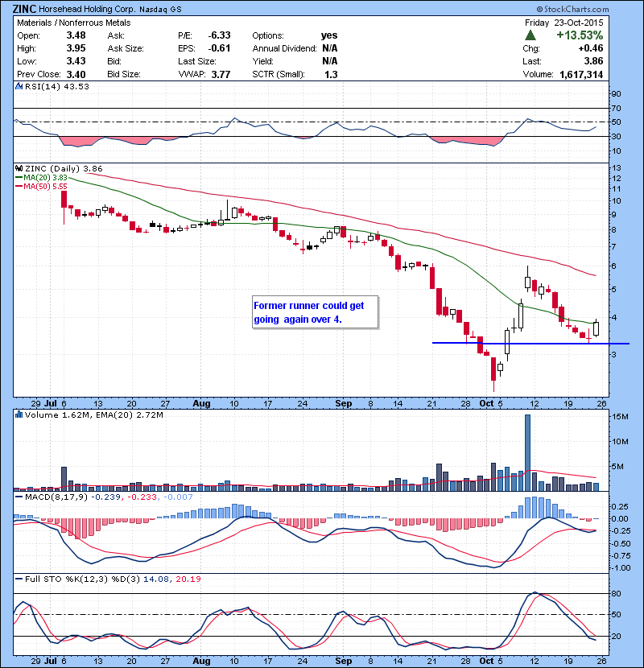
Task: Click the EPS value -0.61
Action: 220,48
